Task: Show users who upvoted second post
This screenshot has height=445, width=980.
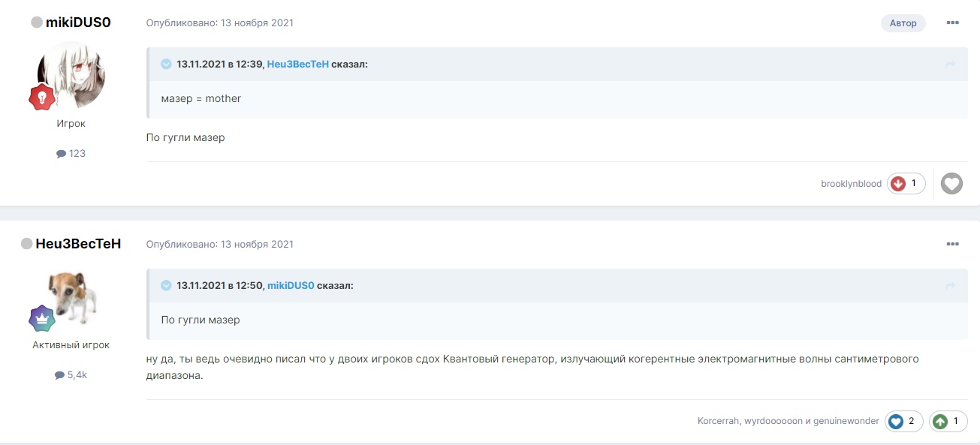Action: 948,422
